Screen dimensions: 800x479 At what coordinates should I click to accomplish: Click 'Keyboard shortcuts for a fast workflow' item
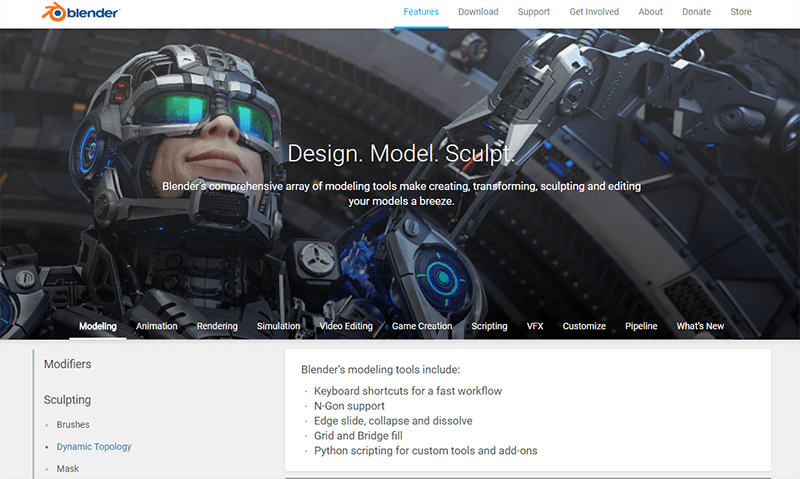(408, 391)
